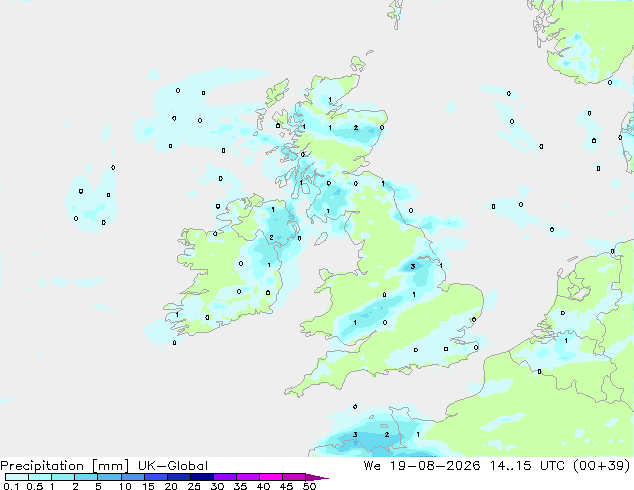The width and height of the screenshot is (634, 490).
Task: Click the 5–10 mm legend swatch
Action: point(109,477)
